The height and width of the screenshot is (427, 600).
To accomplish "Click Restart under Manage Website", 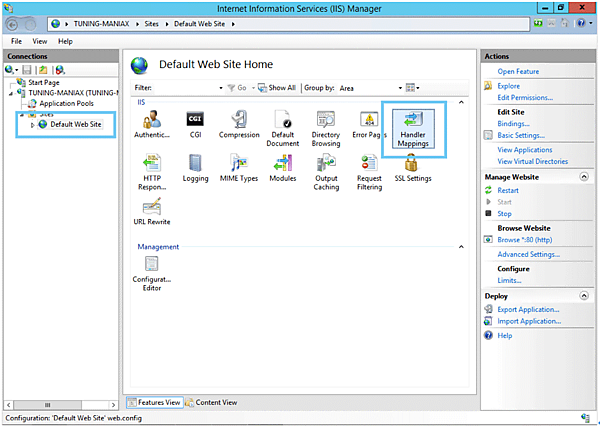I will point(508,190).
